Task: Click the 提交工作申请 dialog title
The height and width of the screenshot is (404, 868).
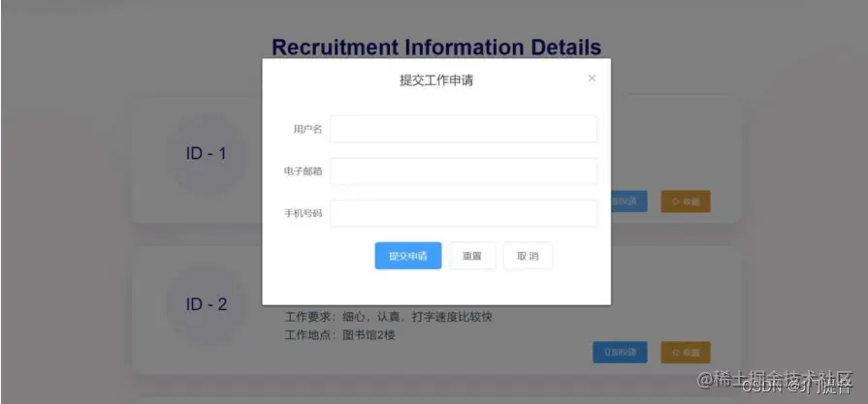Action: click(436, 80)
